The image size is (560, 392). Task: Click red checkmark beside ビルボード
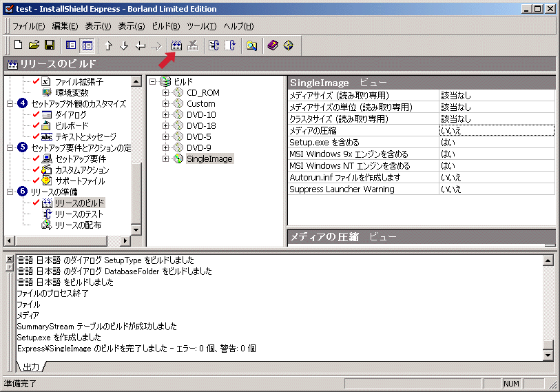tap(36, 125)
